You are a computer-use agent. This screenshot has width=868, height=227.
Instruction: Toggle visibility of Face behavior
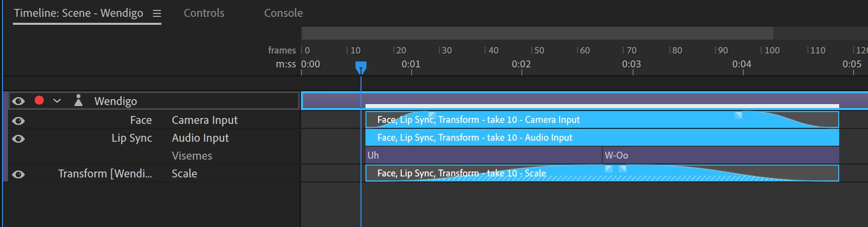click(x=18, y=121)
